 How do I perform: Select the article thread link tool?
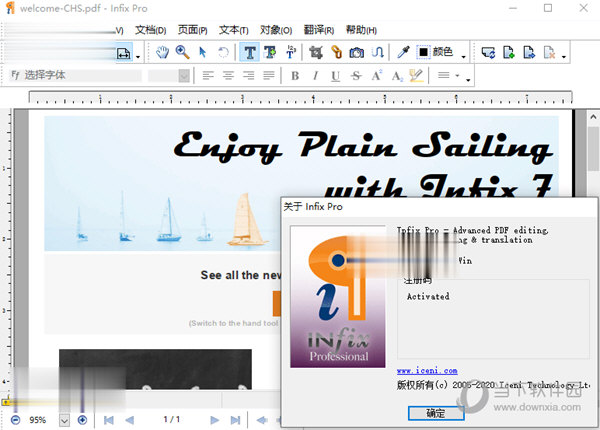378,52
